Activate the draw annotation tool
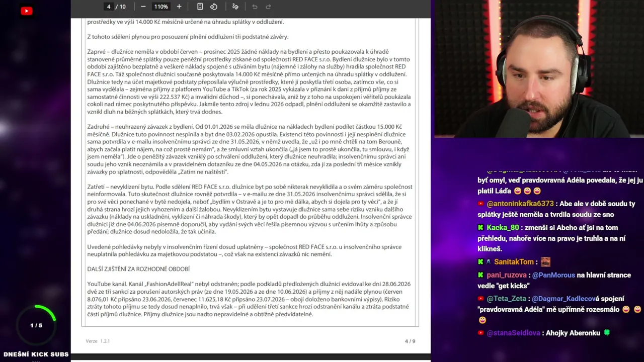Viewport: 644px width, 362px height. (x=235, y=7)
